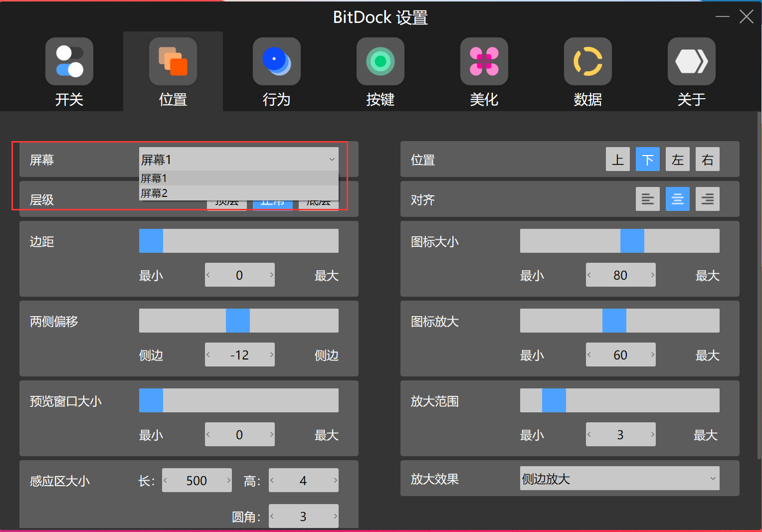This screenshot has height=532, width=762.
Task: Align dock icons to the right
Action: [x=708, y=199]
